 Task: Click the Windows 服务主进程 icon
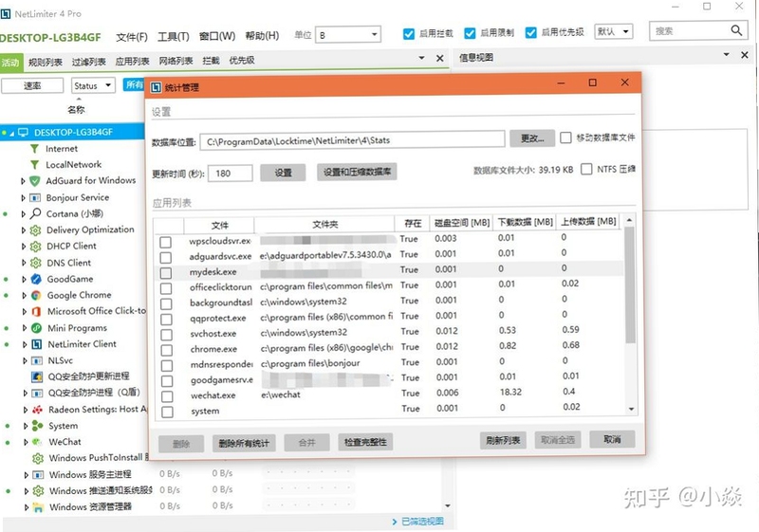click(x=38, y=475)
